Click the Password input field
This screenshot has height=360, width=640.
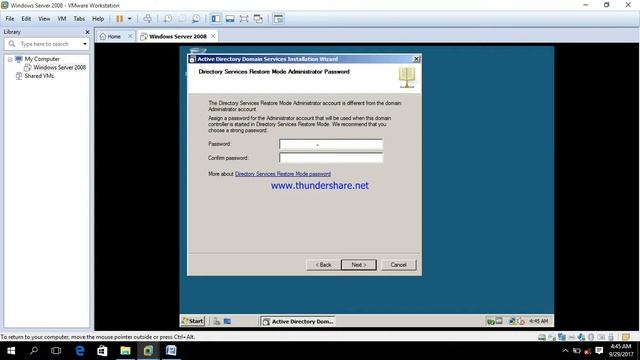[x=331, y=144]
